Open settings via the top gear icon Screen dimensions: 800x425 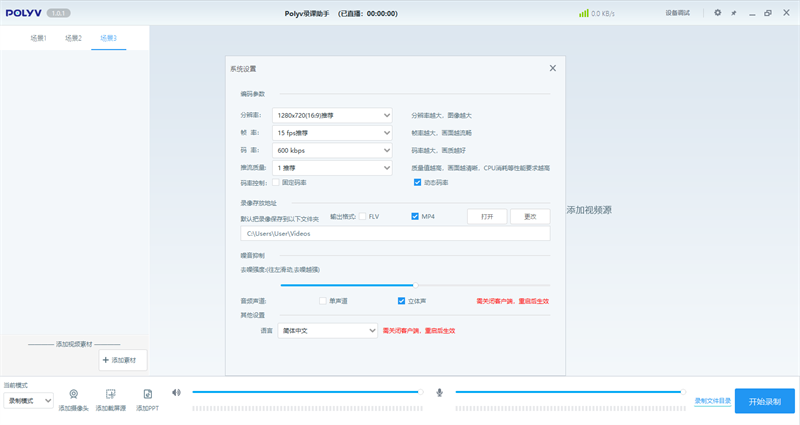click(717, 13)
